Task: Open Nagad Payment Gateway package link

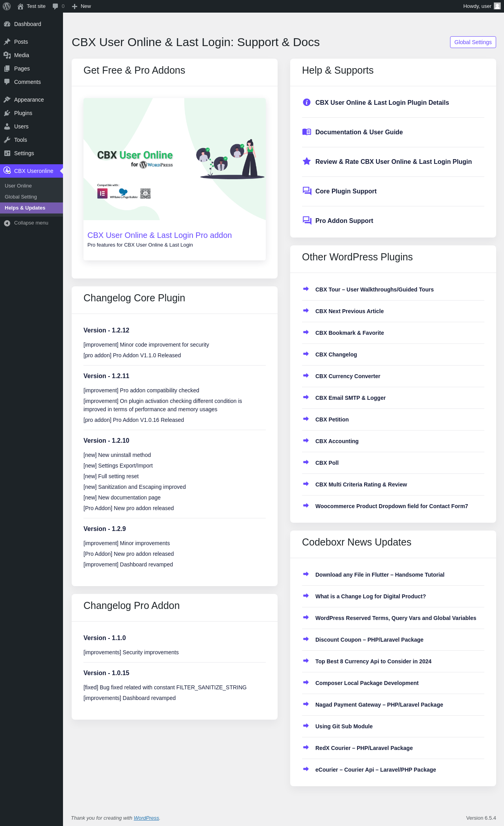Action: pyautogui.click(x=379, y=705)
